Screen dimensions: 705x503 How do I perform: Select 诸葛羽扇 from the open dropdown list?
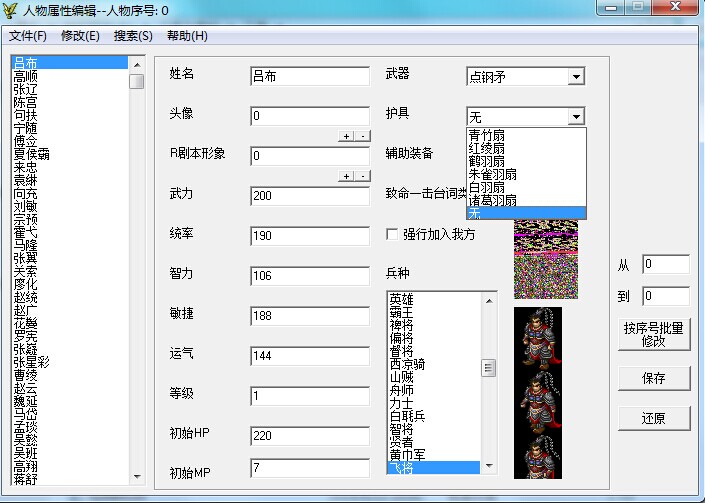493,200
